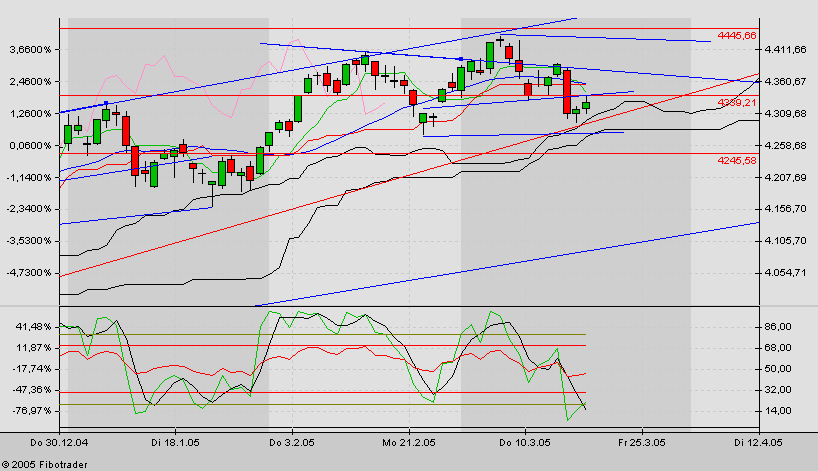The height and width of the screenshot is (471, 818).
Task: Click the 11,87% oscillator axis label
Action: coord(34,347)
